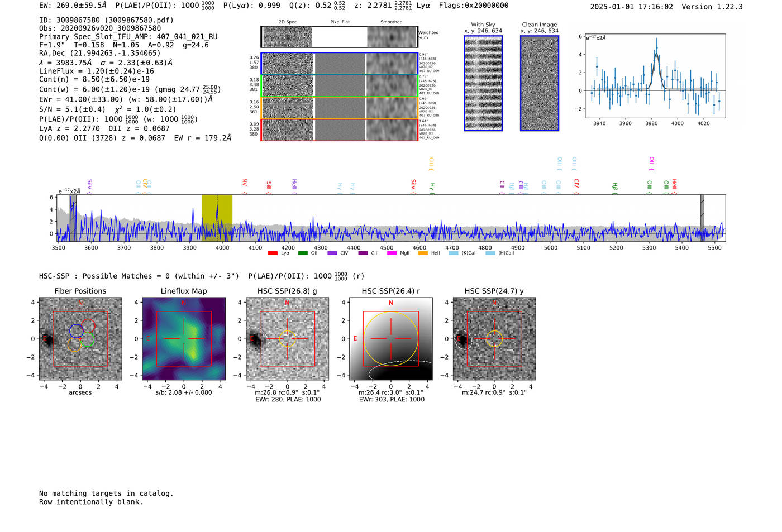Click the 'EWr: 280, PLAE: 1000' caption
The height and width of the screenshot is (532, 782).
tap(288, 400)
